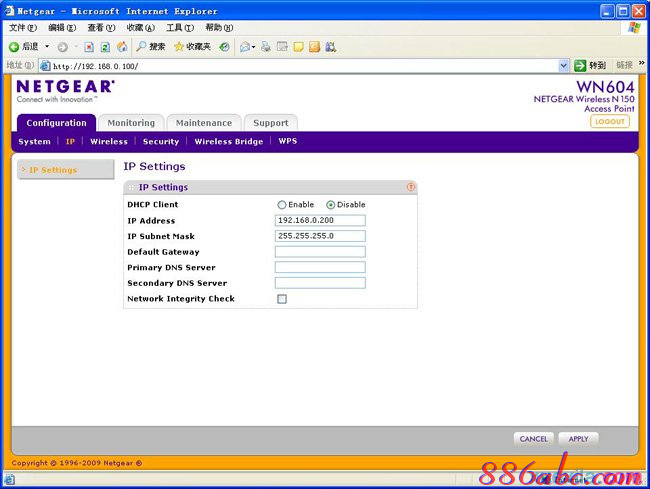650x489 pixels.
Task: Stop page loading with red X icon
Action: [89, 47]
